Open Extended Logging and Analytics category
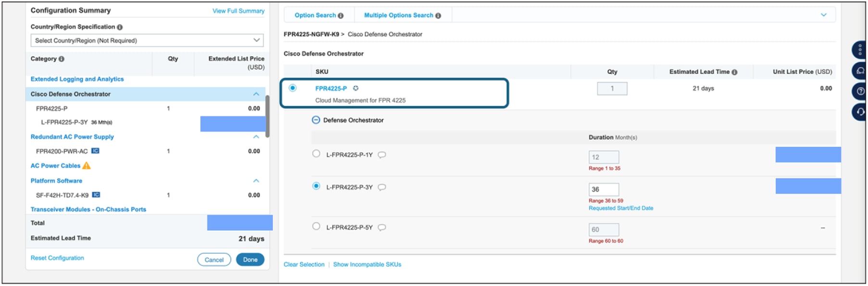This screenshot has height=286, width=868. tap(77, 79)
